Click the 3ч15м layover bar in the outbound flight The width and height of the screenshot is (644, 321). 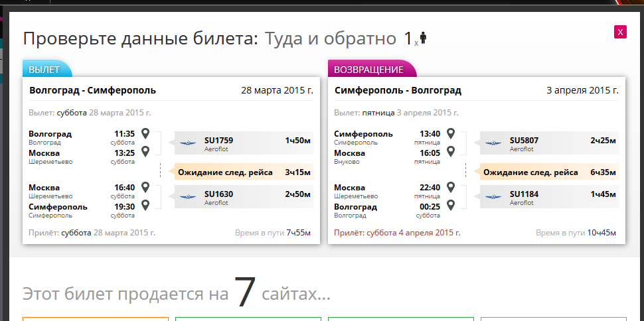point(243,172)
